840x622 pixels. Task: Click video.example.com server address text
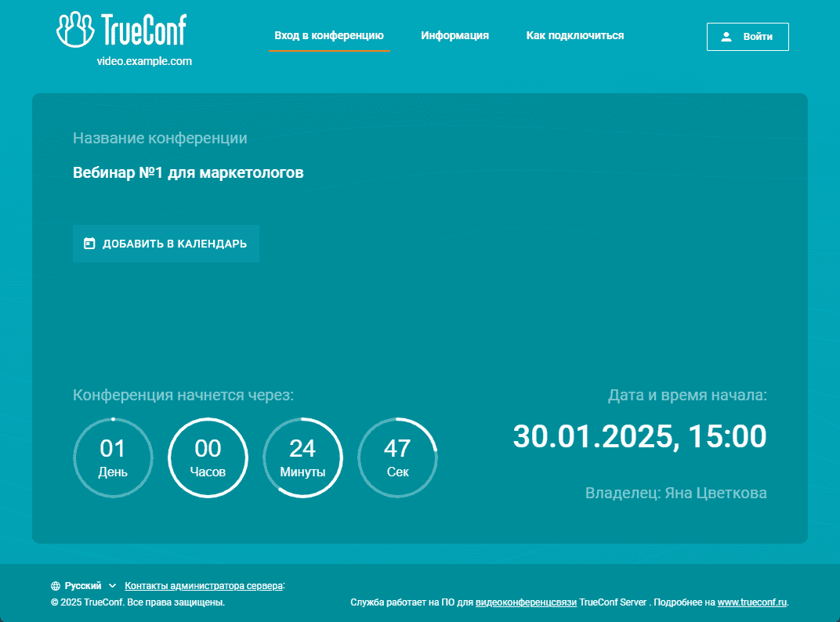click(144, 61)
